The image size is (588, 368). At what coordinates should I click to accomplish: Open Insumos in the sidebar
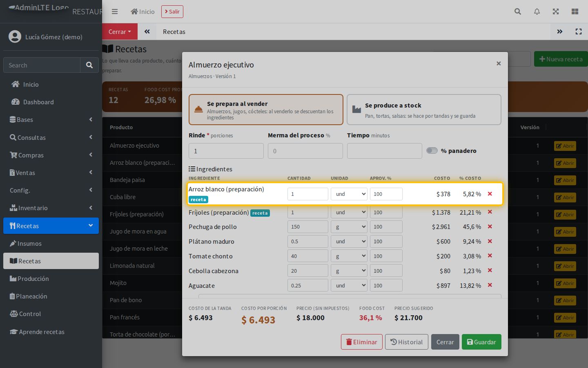51,243
